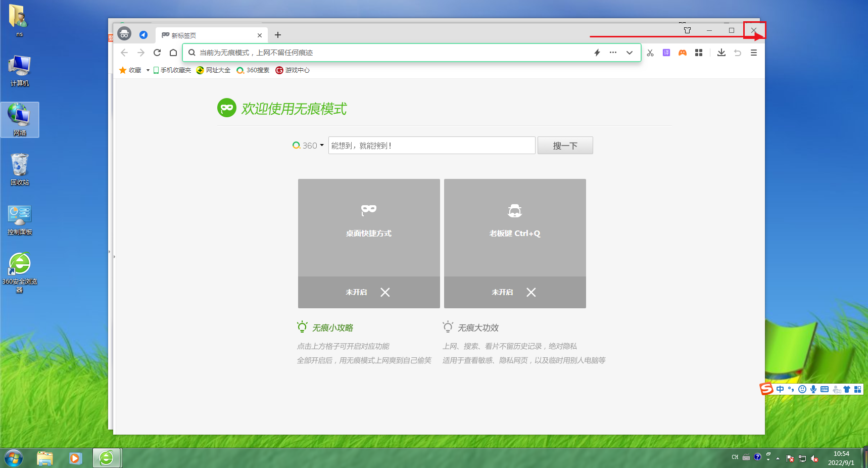Click the 无痕小攻略 heading

click(x=332, y=328)
